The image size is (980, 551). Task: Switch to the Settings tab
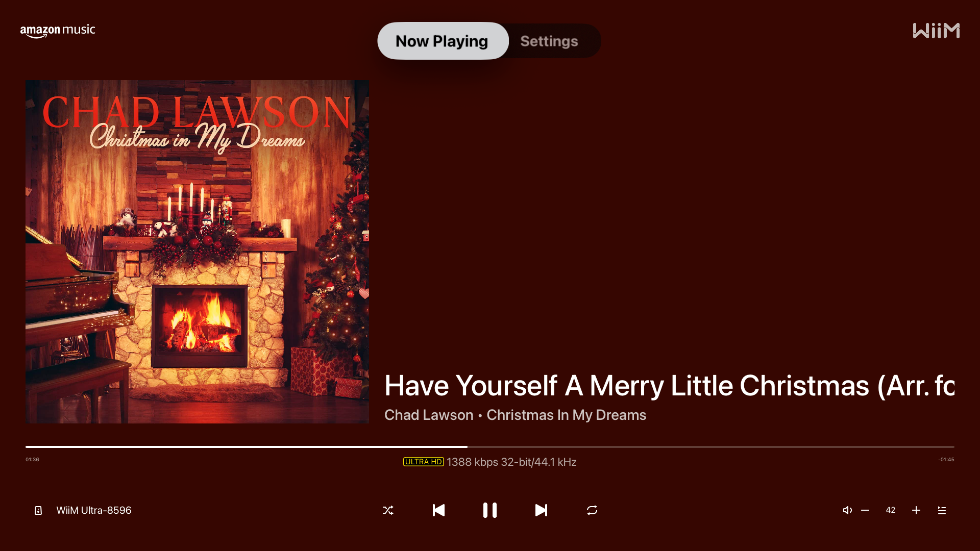pos(549,41)
